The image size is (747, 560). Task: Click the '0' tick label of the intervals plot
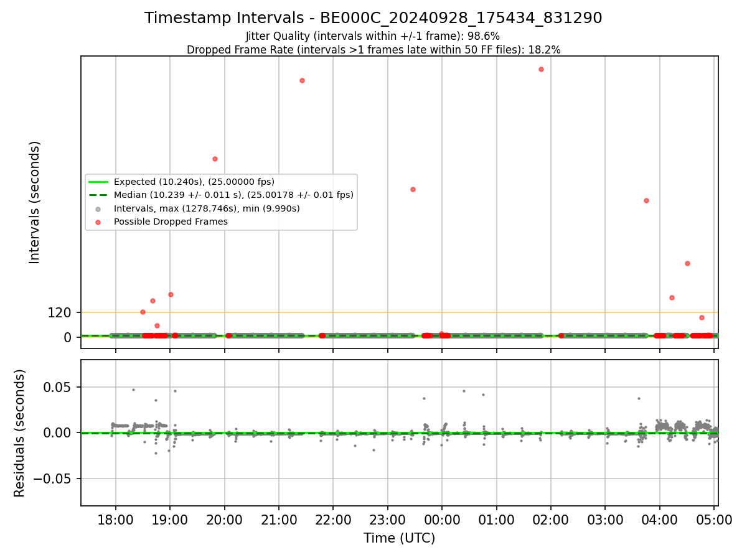(x=69, y=337)
